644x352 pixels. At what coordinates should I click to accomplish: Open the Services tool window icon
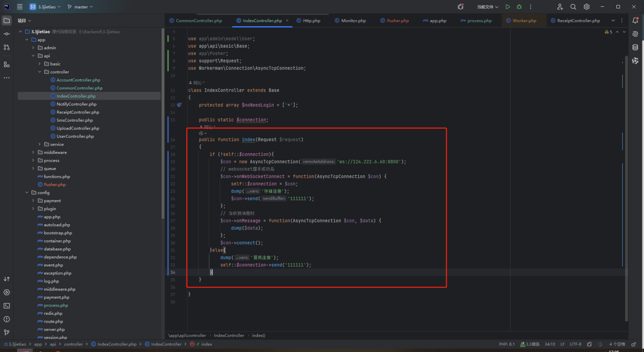pyautogui.click(x=6, y=292)
